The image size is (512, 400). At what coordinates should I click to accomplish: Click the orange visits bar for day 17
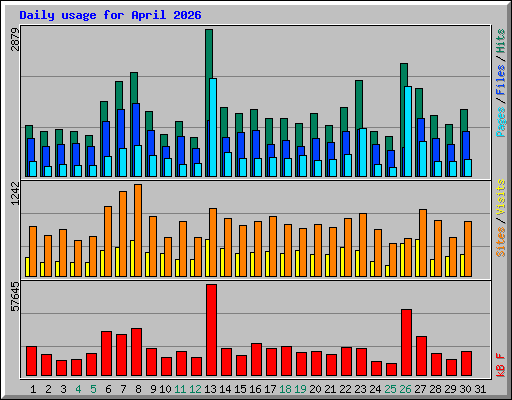[273, 246]
